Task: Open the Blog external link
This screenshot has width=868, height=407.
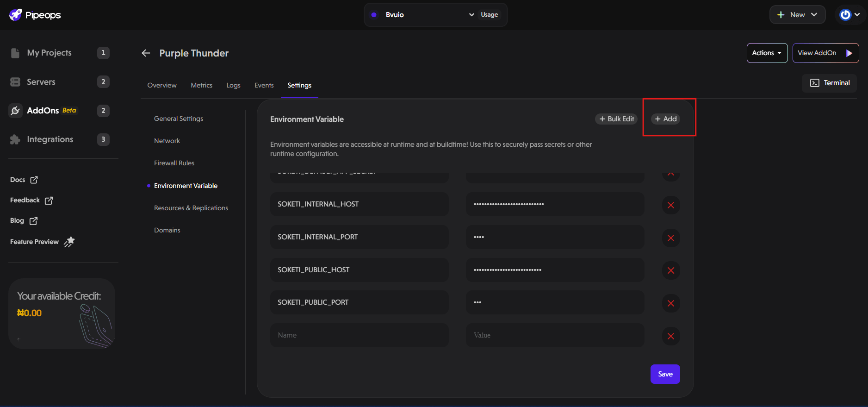Action: (x=24, y=220)
